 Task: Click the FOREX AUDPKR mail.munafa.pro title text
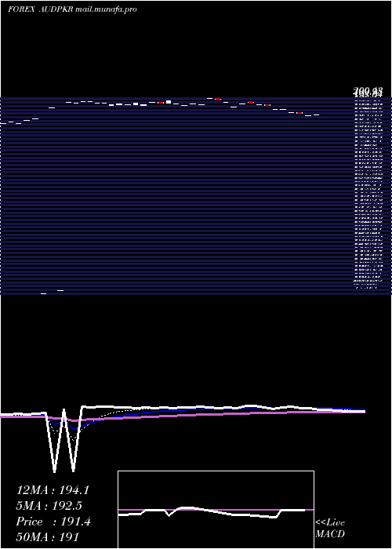[72, 9]
